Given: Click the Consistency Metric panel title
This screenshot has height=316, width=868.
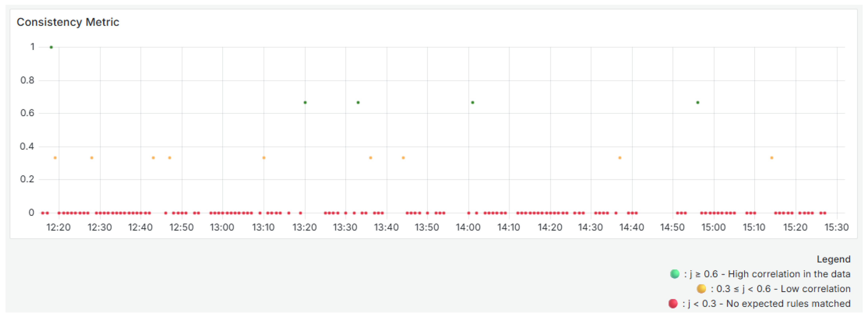Looking at the screenshot, I should point(68,22).
